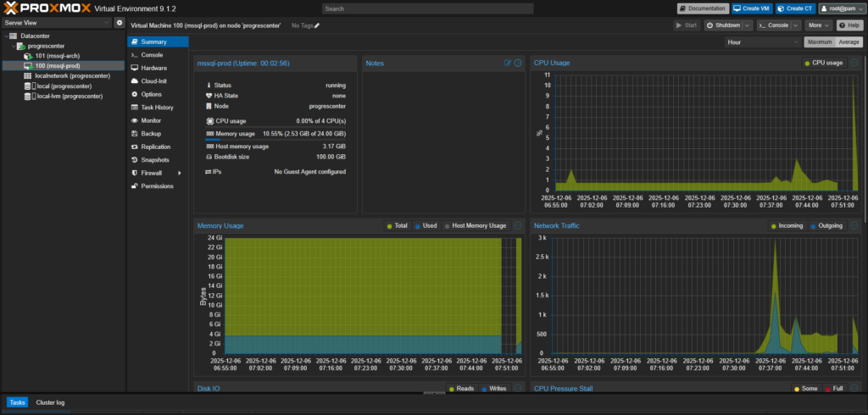Open the Firewall menu item
Image resolution: width=868 pixels, height=415 pixels.
[153, 173]
